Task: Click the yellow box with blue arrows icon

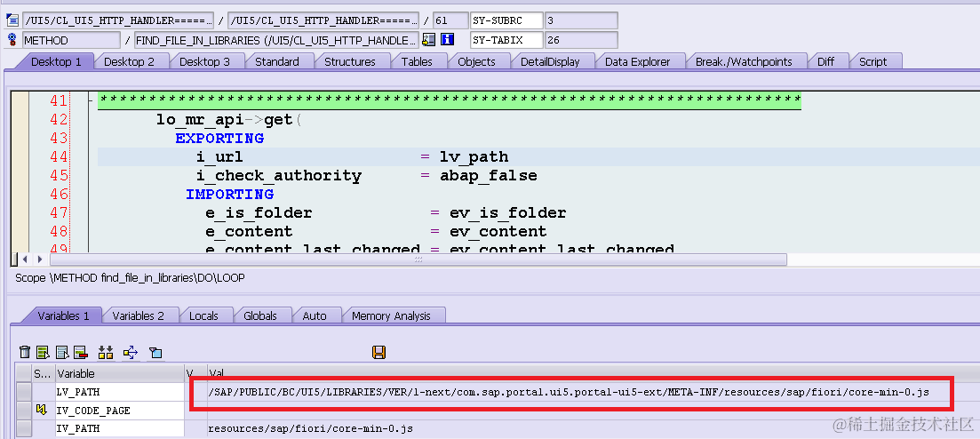Action: tap(130, 353)
